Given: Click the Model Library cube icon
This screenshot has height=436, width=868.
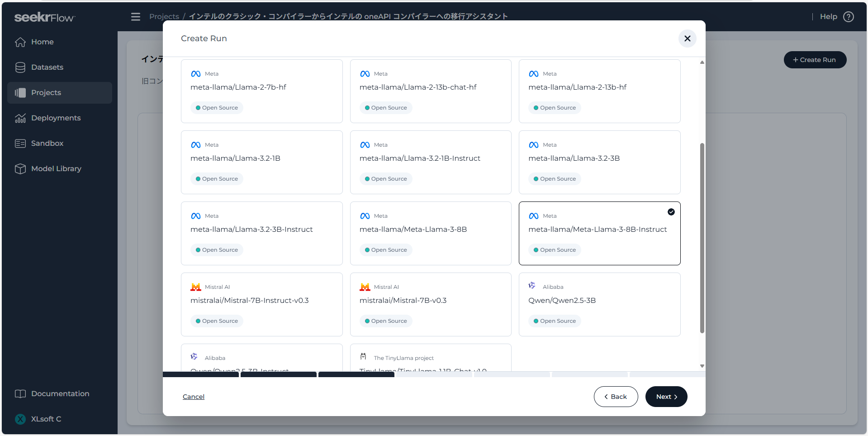Looking at the screenshot, I should tap(20, 169).
